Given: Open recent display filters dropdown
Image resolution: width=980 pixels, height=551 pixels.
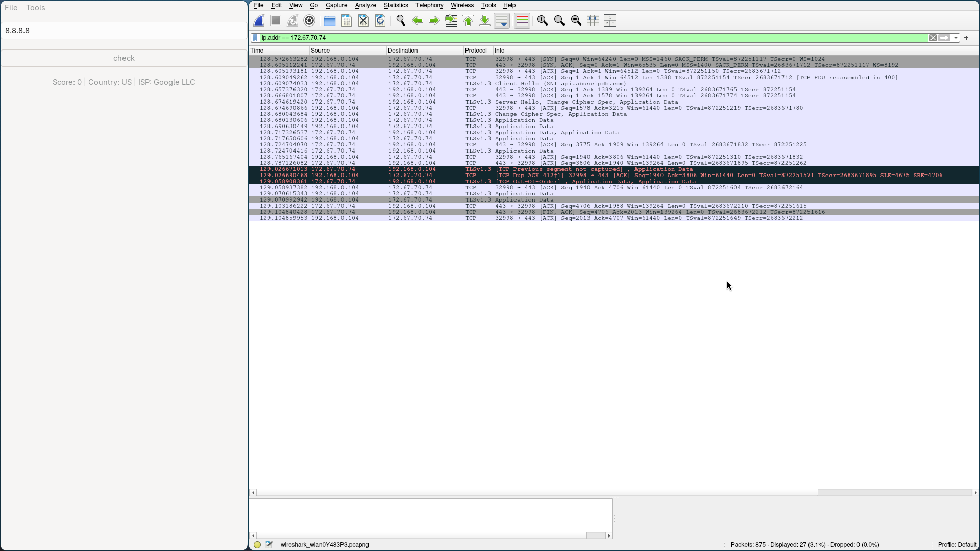Looking at the screenshot, I should click(x=955, y=38).
